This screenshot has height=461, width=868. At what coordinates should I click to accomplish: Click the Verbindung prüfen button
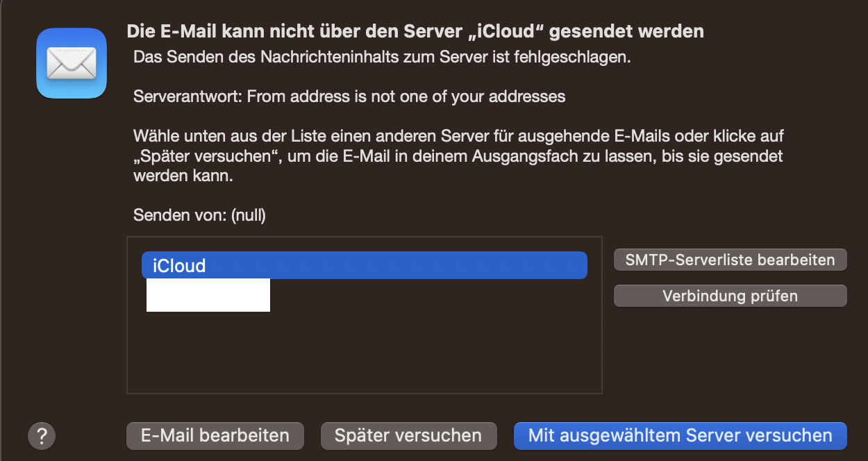click(730, 296)
